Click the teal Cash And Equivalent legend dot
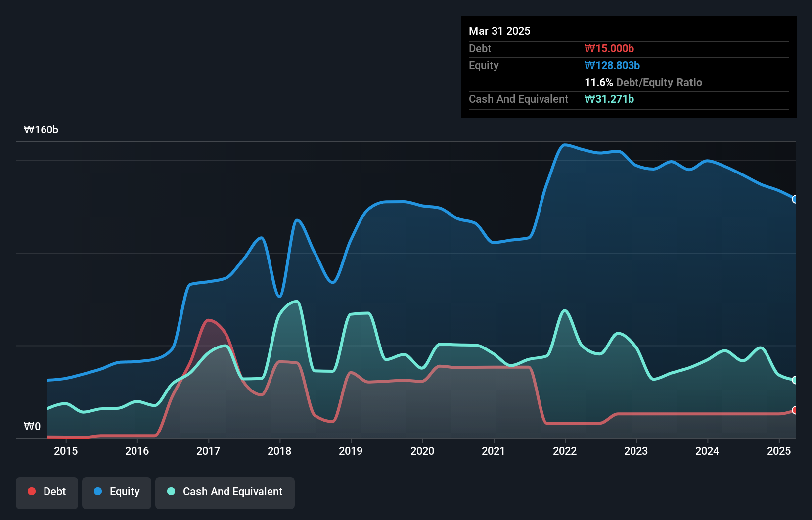Viewport: 812px width, 520px height. (x=171, y=491)
